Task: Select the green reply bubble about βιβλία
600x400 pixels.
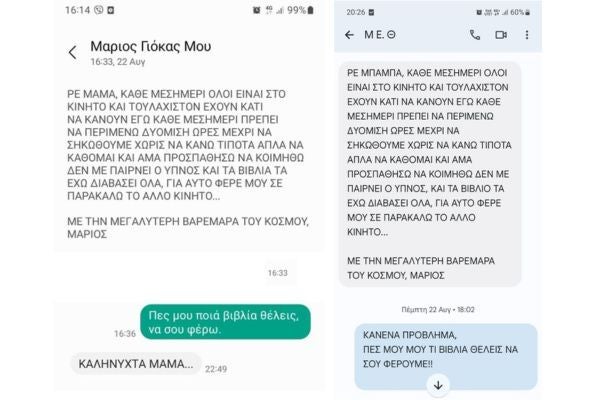Action: [x=225, y=322]
